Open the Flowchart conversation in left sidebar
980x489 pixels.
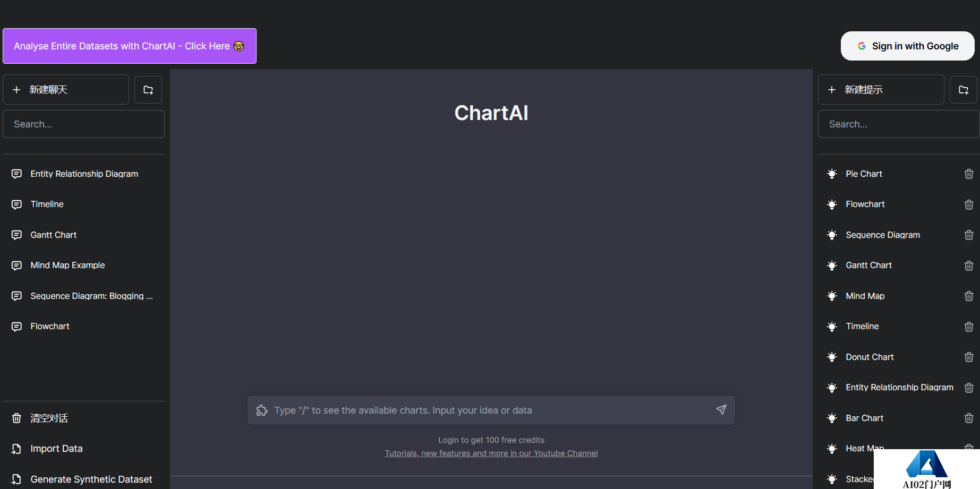pos(83,327)
